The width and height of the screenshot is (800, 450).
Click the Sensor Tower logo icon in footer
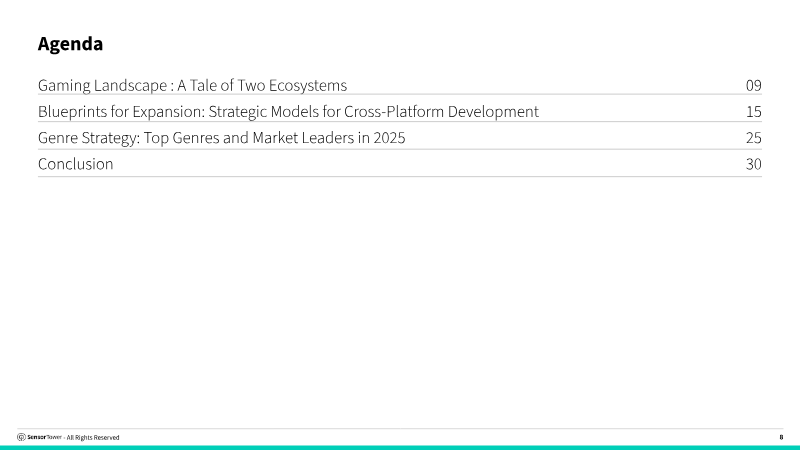[21, 437]
